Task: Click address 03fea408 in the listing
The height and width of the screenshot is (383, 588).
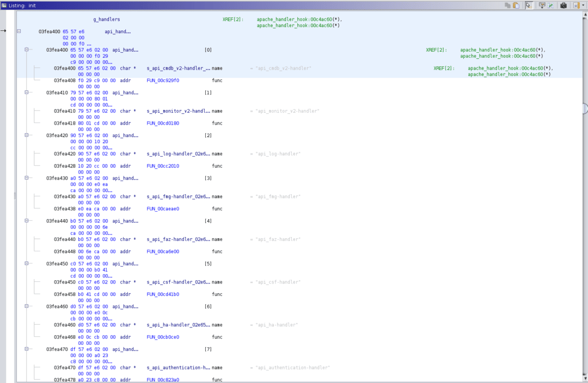Action: pos(64,81)
